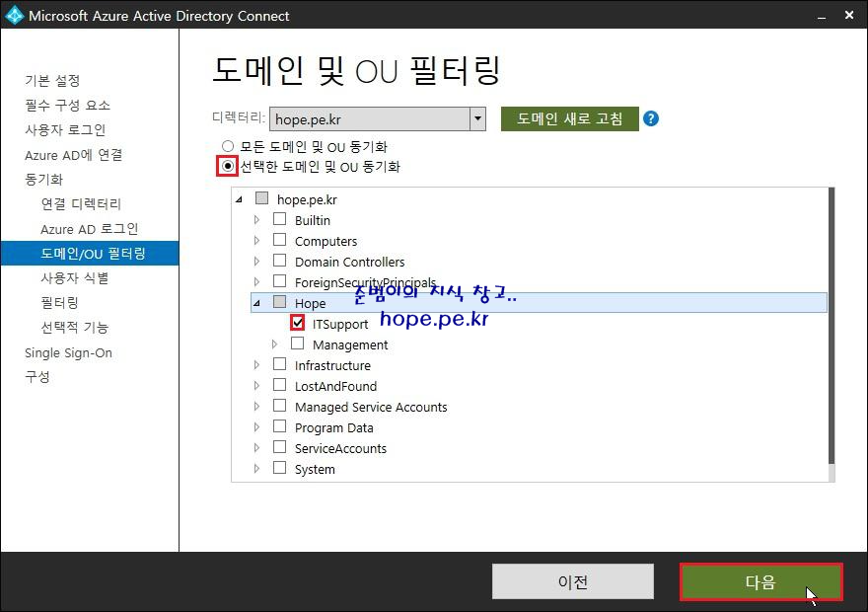Go to 연결 디렉터리 step
Image resolution: width=868 pixels, height=612 pixels.
[81, 203]
